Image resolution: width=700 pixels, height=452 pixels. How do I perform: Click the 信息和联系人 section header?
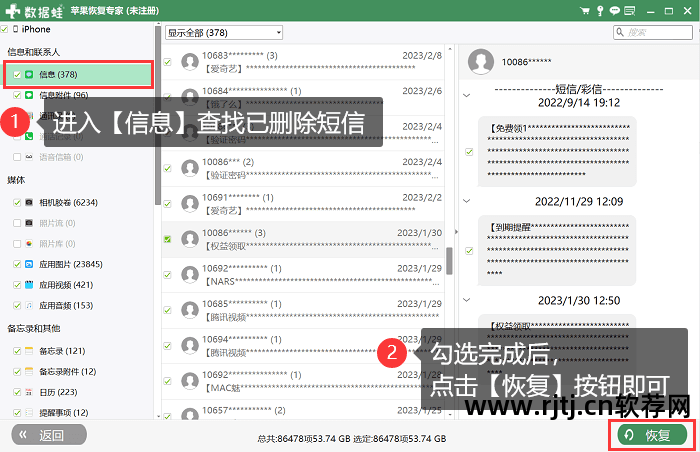click(33, 52)
